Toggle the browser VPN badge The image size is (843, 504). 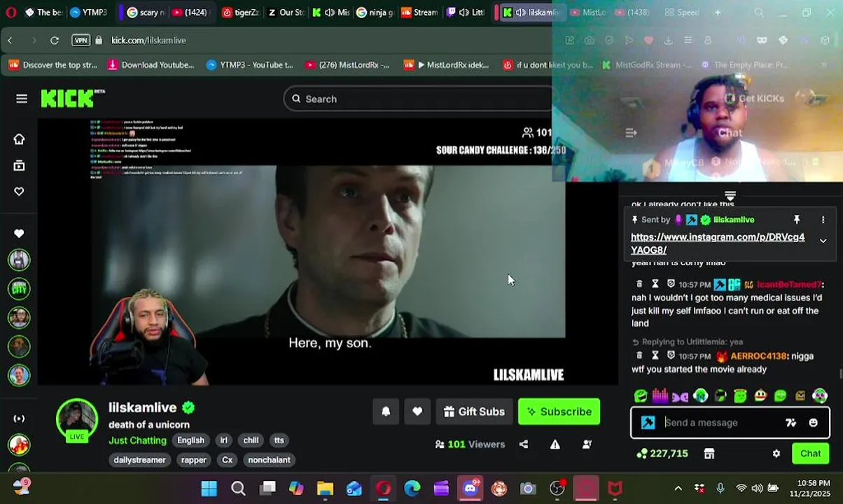pos(81,41)
